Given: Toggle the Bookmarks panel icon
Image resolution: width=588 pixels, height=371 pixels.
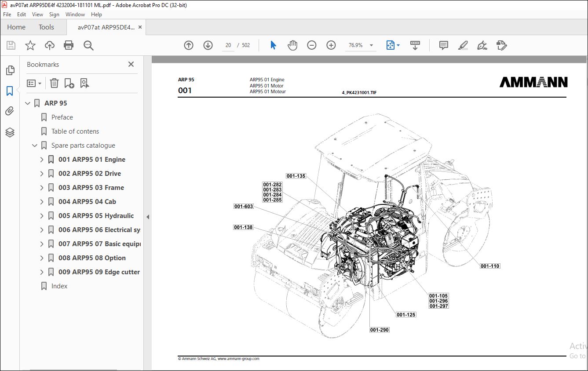Looking at the screenshot, I should pos(10,91).
